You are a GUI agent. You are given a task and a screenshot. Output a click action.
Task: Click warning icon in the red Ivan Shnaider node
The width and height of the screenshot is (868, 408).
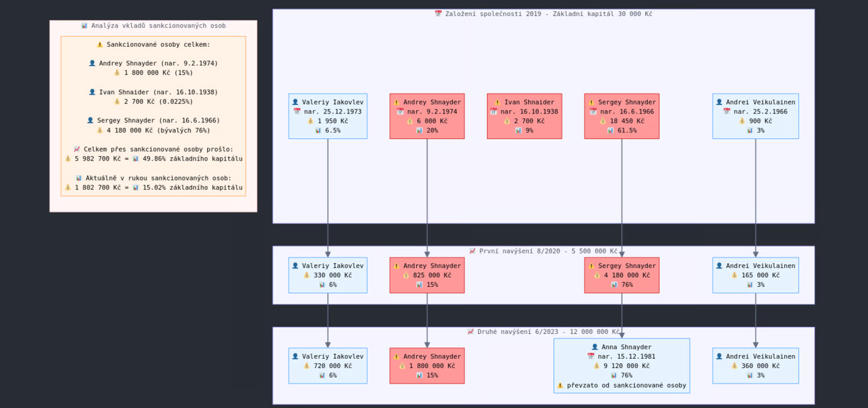(x=497, y=102)
